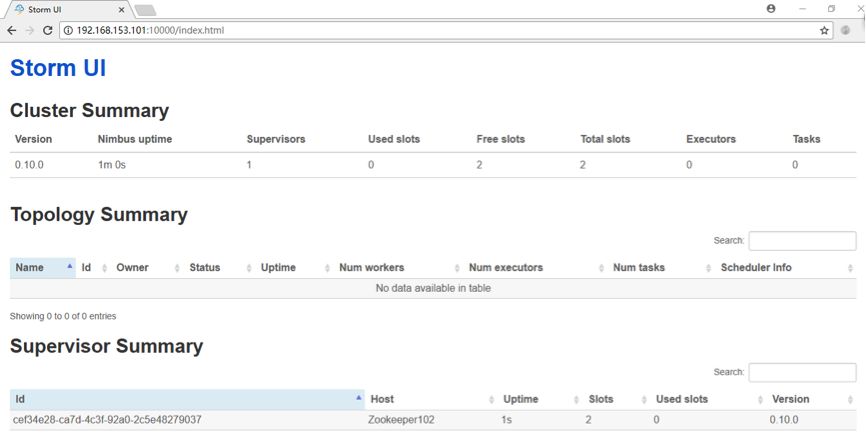Click the Executors header in Cluster Summary

click(x=711, y=139)
